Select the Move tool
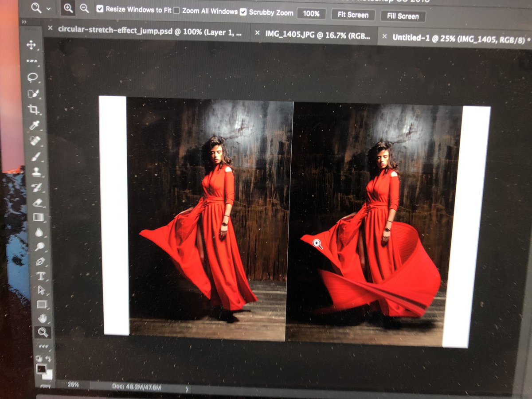The image size is (532, 399). (31, 45)
